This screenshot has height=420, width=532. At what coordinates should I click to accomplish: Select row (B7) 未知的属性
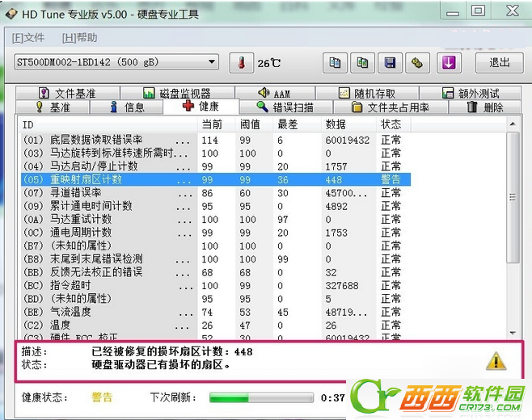(x=216, y=246)
